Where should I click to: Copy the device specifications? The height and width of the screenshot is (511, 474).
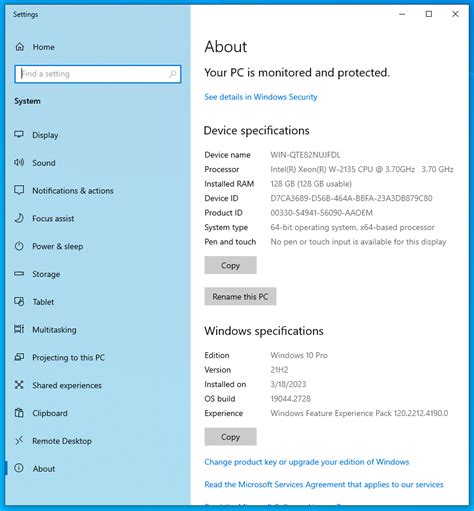(x=230, y=265)
